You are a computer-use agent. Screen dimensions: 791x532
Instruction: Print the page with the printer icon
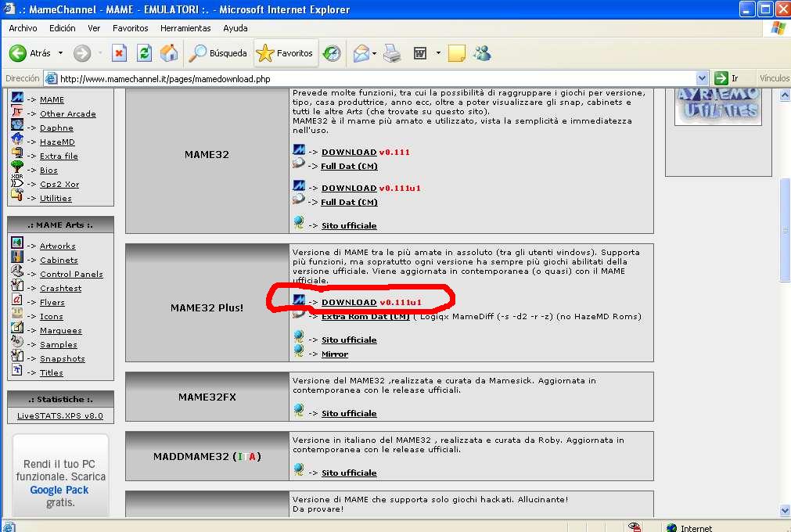(392, 53)
